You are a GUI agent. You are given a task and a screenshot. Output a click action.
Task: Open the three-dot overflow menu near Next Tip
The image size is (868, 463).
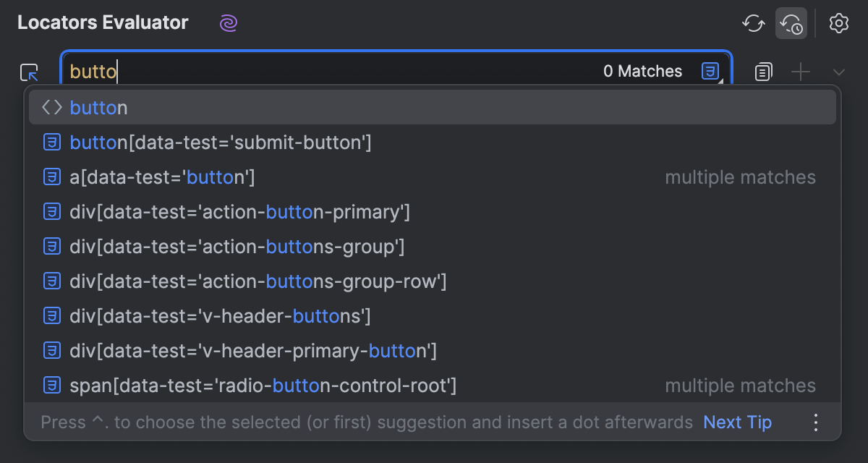[816, 422]
